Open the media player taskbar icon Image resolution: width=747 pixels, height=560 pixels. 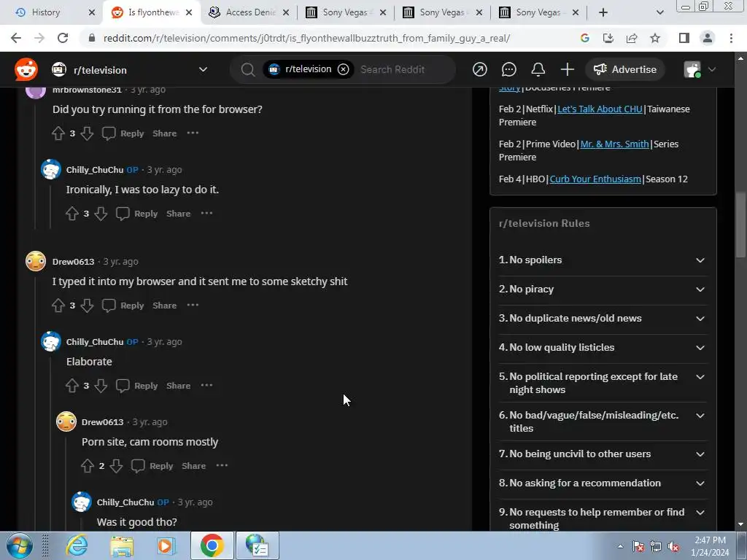tap(166, 545)
